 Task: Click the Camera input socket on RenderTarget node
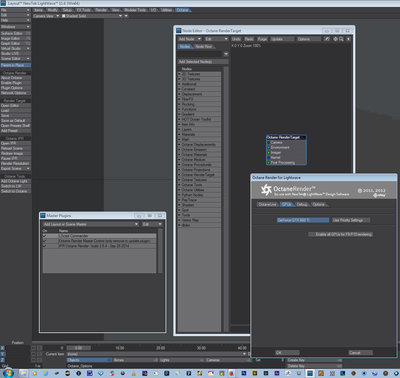pos(269,142)
